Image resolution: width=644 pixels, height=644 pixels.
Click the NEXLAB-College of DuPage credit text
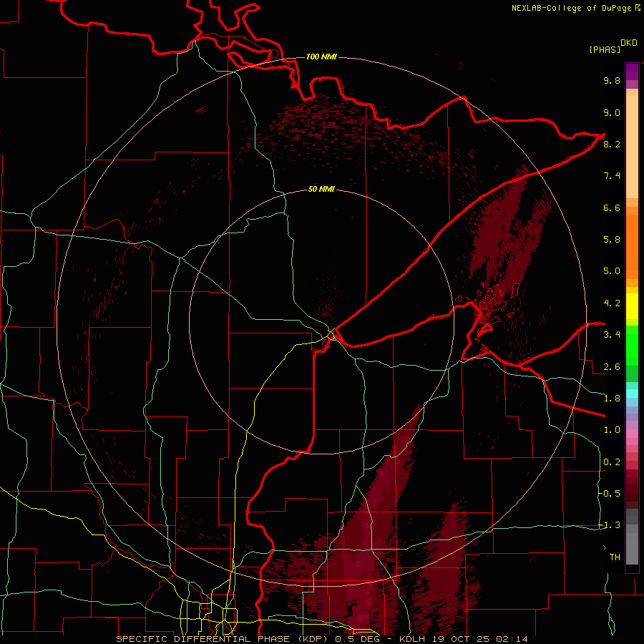[572, 8]
